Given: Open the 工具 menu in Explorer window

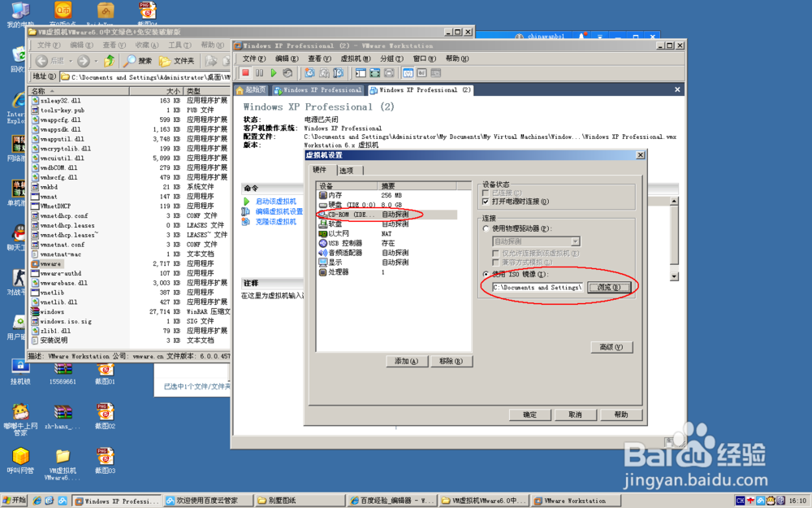Looking at the screenshot, I should coord(179,45).
